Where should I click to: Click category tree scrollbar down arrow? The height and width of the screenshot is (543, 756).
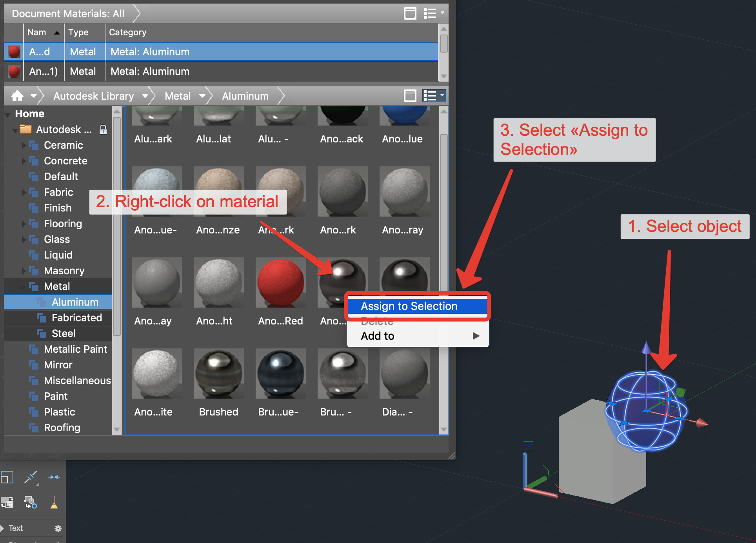pos(116,429)
